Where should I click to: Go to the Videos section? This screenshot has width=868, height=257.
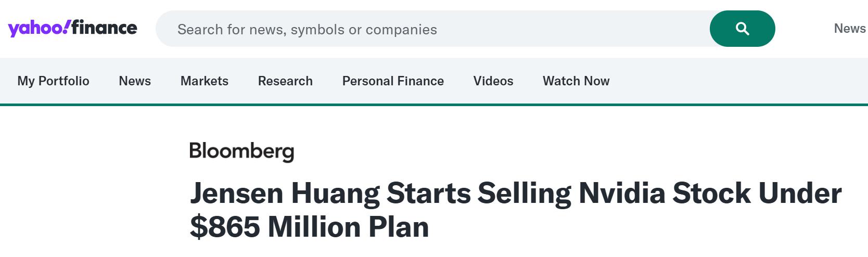pyautogui.click(x=493, y=81)
